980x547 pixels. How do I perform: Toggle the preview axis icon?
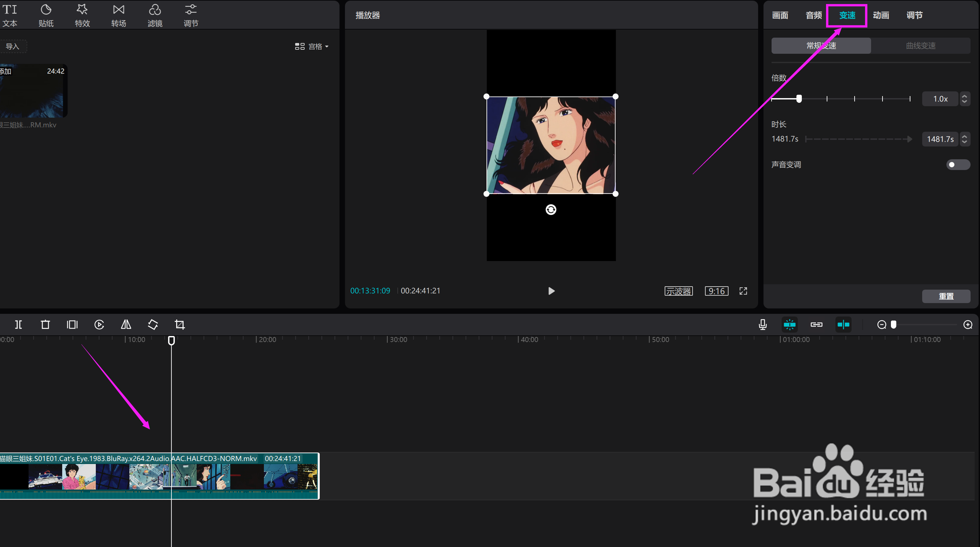point(844,325)
